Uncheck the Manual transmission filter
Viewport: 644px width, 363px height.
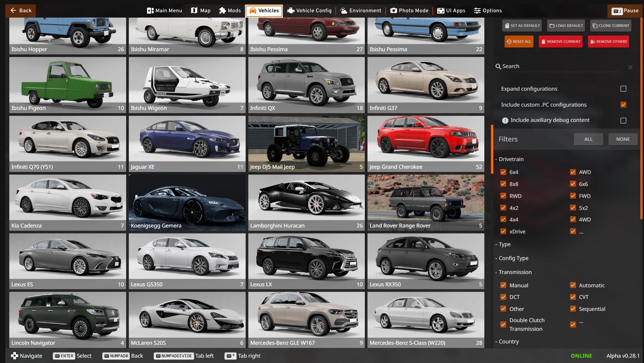pyautogui.click(x=503, y=285)
